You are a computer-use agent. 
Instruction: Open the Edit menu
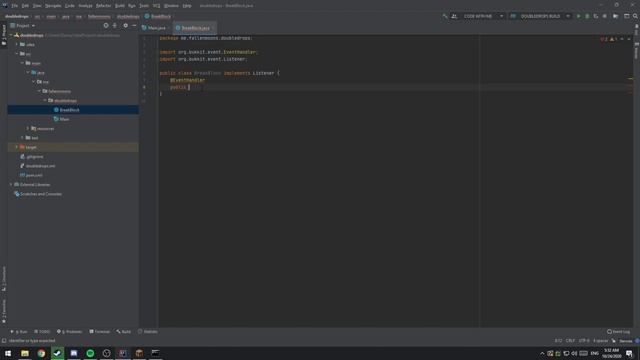coord(25,6)
